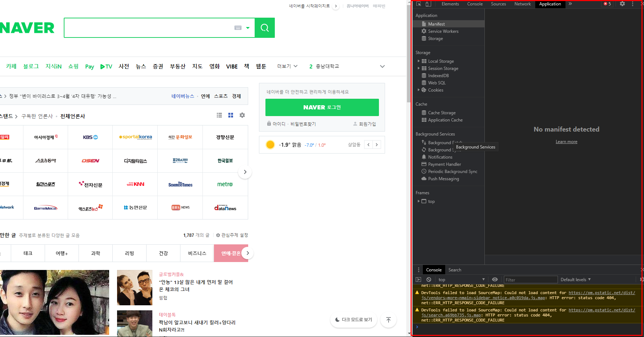Expand the Local Storage tree node
This screenshot has width=644, height=337.
point(419,61)
